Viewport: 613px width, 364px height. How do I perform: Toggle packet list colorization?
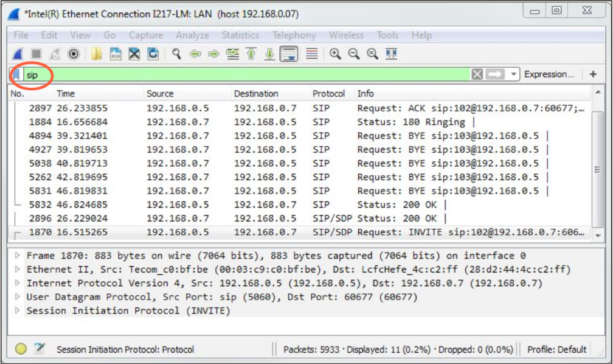[312, 54]
